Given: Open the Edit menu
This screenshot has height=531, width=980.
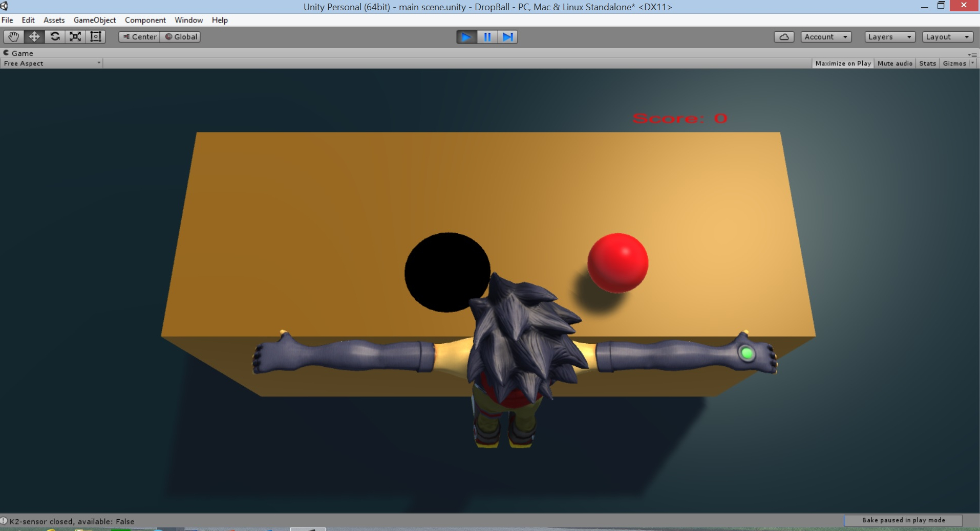Looking at the screenshot, I should tap(28, 20).
